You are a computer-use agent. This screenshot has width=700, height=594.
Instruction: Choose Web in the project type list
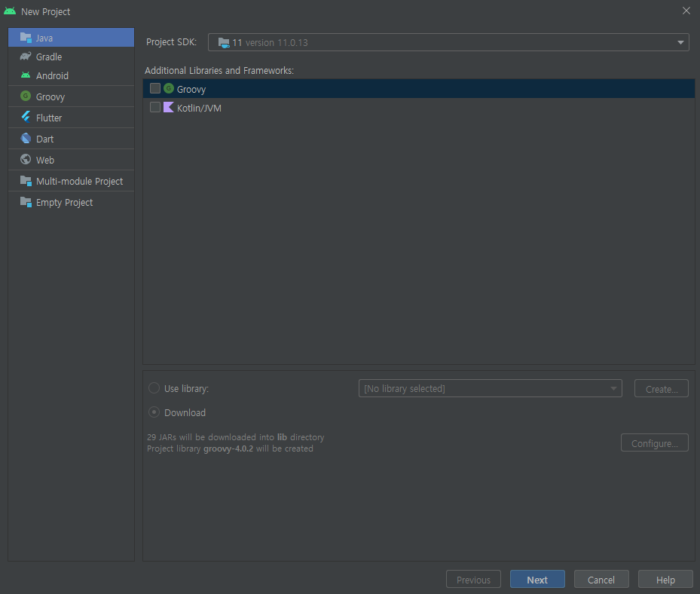coord(71,160)
